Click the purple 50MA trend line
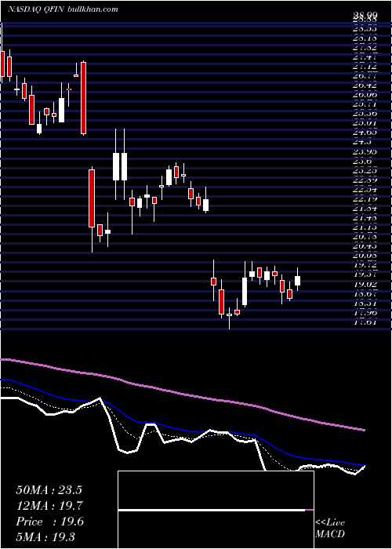Screen dimensions: 392x549 pos(182,394)
